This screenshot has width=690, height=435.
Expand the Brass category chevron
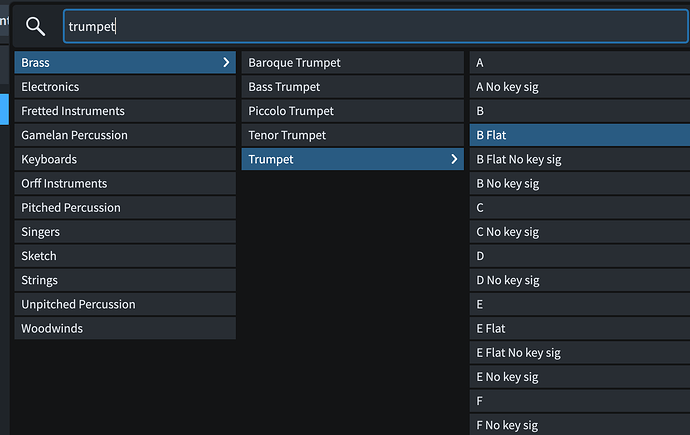click(226, 63)
